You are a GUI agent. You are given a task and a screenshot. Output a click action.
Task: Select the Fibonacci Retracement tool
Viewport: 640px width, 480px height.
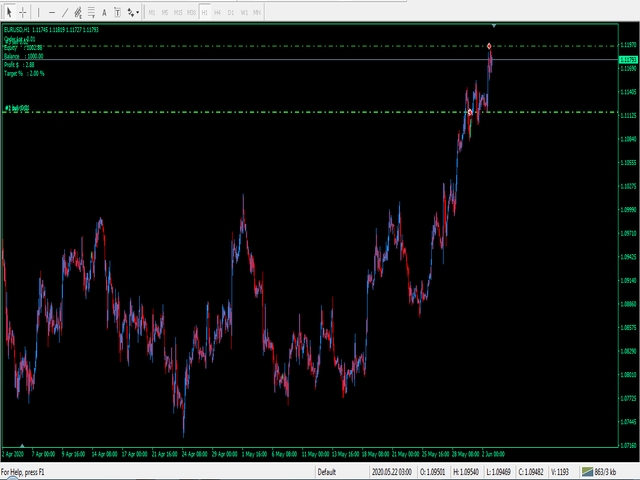[91, 13]
